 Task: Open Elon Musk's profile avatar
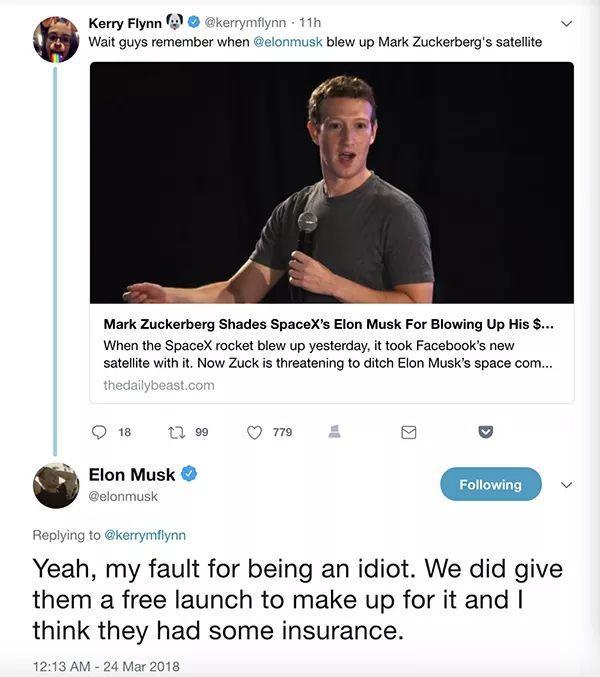pos(56,485)
